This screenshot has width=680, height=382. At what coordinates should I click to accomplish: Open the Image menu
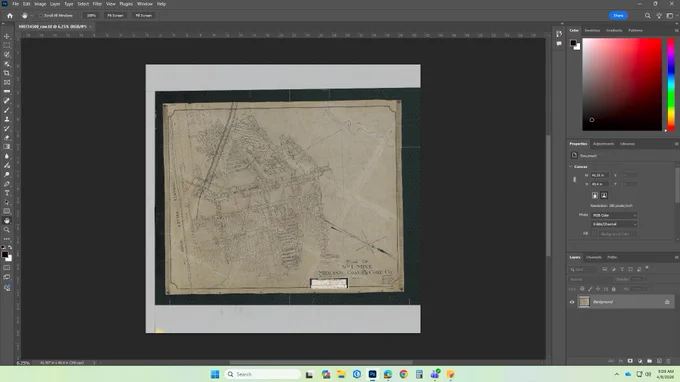tap(40, 4)
